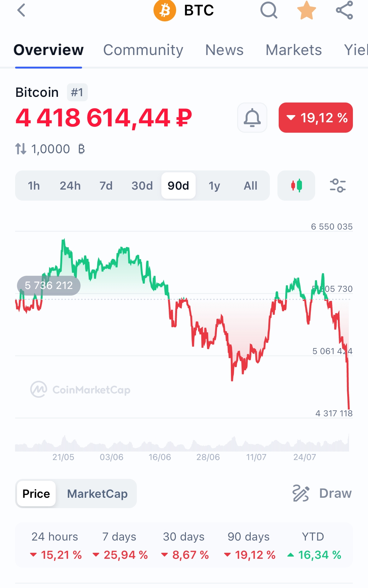
Task: Tap the 5 736 212 price marker
Action: [x=49, y=286]
